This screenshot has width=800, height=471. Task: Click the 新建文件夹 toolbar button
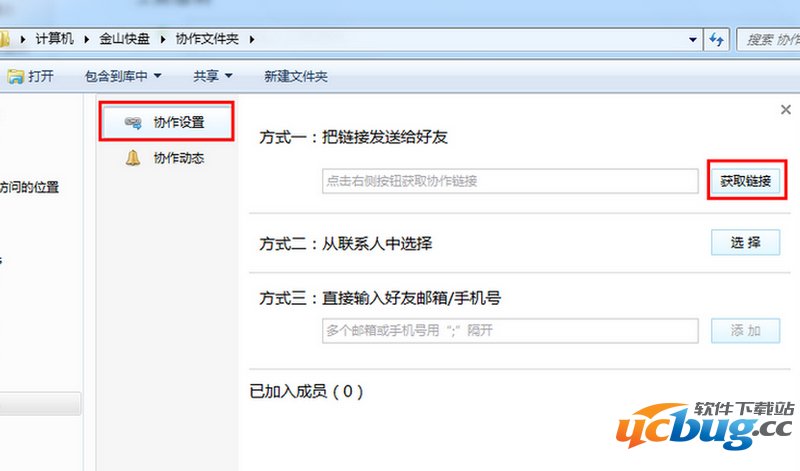(x=295, y=76)
